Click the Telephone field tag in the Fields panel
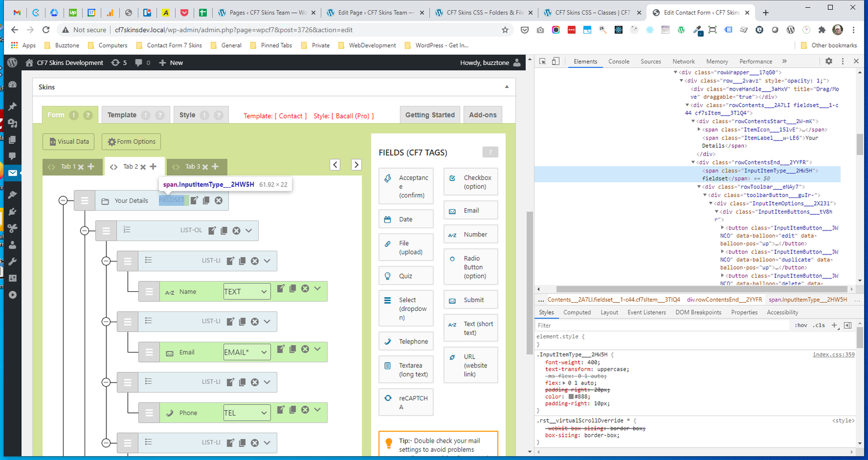Image resolution: width=868 pixels, height=460 pixels. coord(406,342)
